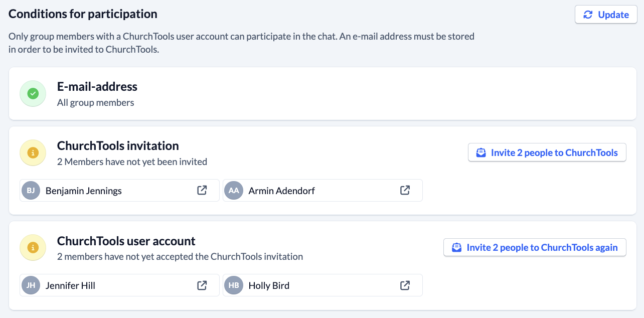Click the JH avatar of Jennifer Hill
Image resolution: width=644 pixels, height=318 pixels.
coord(31,285)
